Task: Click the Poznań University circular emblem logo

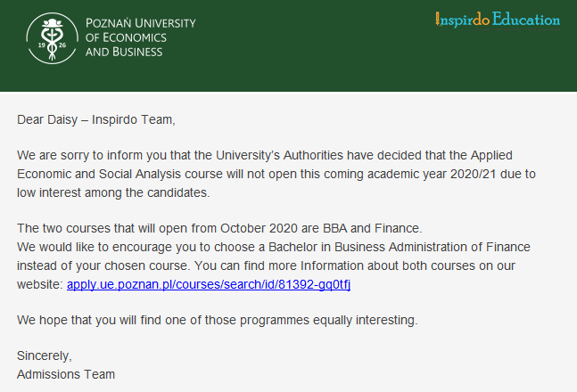Action: pyautogui.click(x=53, y=37)
